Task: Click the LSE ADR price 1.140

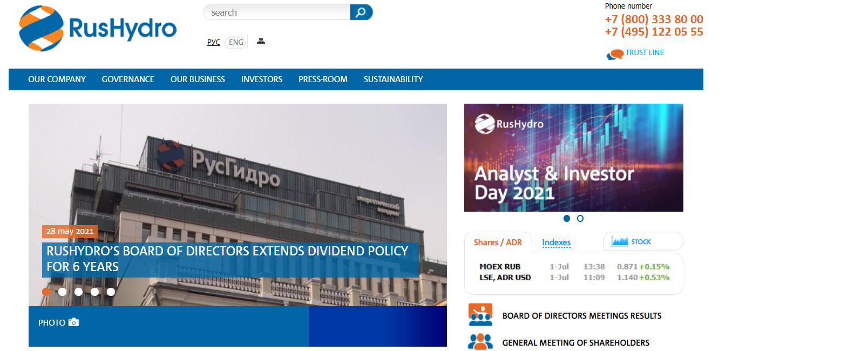Action: coord(627,278)
